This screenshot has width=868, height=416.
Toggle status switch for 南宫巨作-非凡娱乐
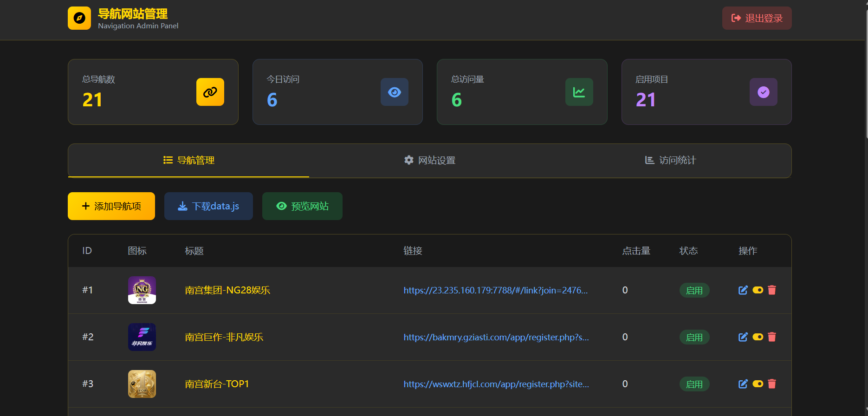(758, 337)
